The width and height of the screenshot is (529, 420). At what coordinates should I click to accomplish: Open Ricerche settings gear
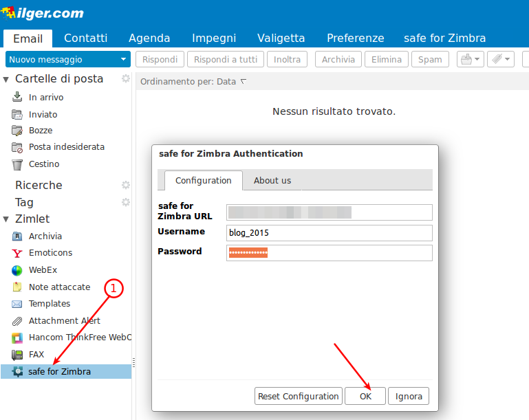(126, 185)
